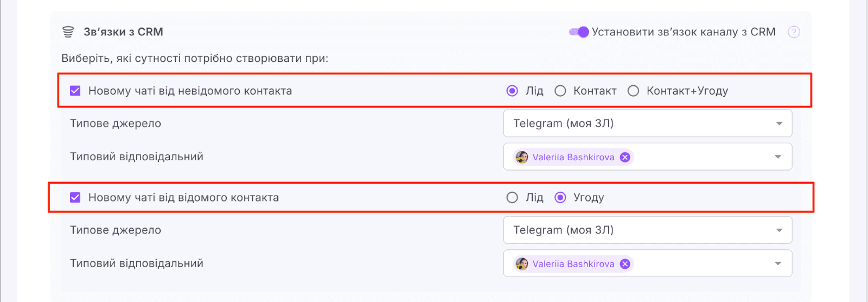Select the Контакт radio button
Viewport: 868px width, 302px height.
[x=560, y=91]
